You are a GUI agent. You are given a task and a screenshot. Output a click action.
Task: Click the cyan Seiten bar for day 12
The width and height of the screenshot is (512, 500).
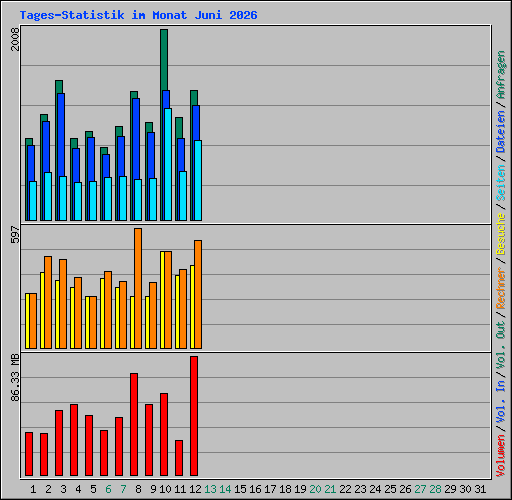click(x=198, y=180)
